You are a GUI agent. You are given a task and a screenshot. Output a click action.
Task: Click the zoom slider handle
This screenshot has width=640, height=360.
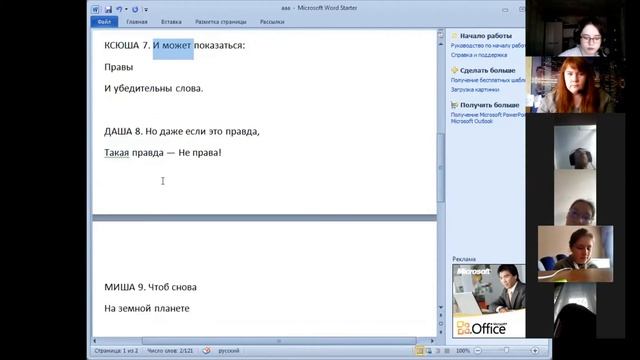[507, 351]
